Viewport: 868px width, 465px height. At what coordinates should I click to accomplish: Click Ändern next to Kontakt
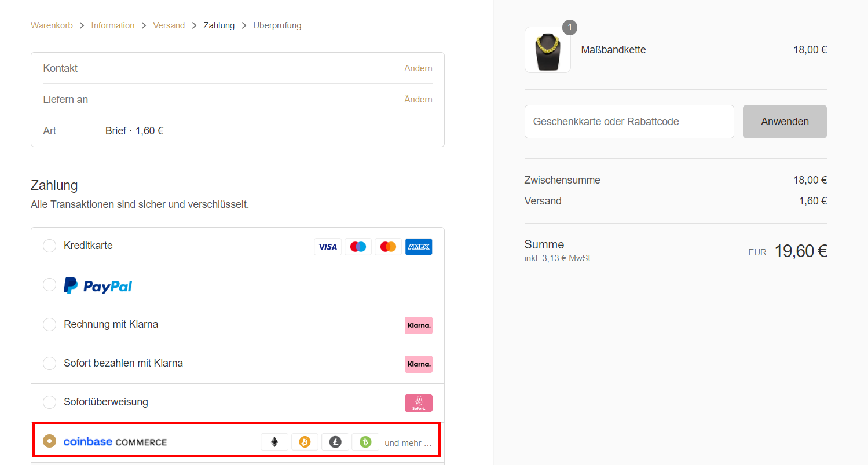[418, 68]
